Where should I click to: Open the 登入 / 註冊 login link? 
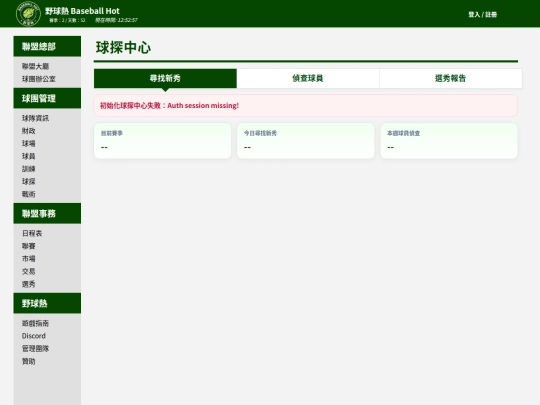482,14
